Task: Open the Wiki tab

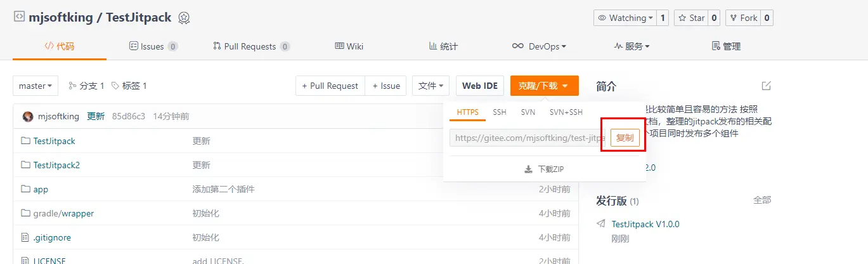Action: click(x=349, y=46)
